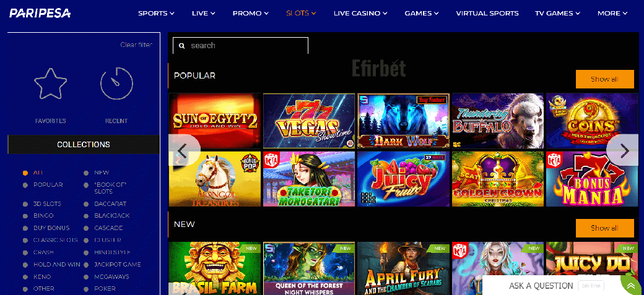The image size is (644, 295).
Task: Go to previous games with left arrow
Action: (183, 150)
